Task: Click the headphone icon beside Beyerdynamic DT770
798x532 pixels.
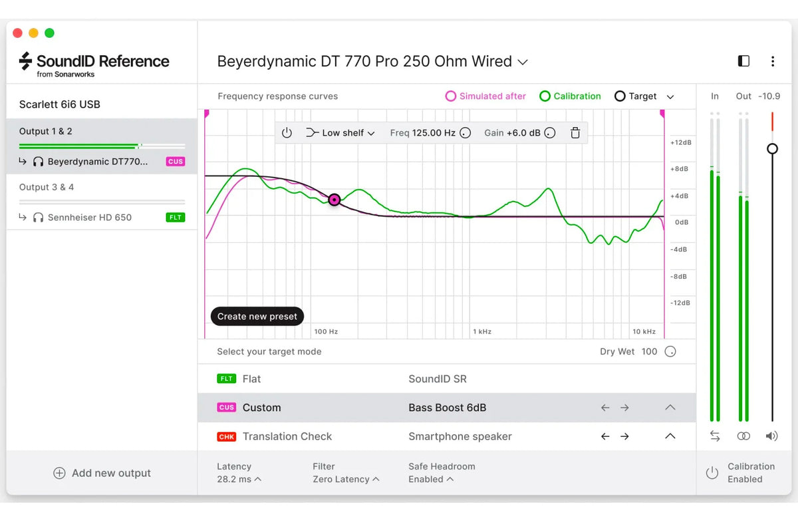Action: pos(38,162)
